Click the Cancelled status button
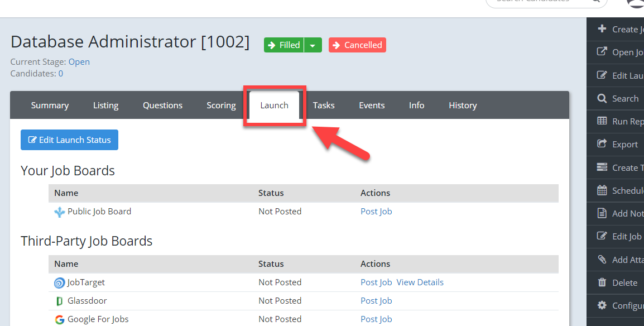Viewport: 644px width, 326px height. click(357, 45)
